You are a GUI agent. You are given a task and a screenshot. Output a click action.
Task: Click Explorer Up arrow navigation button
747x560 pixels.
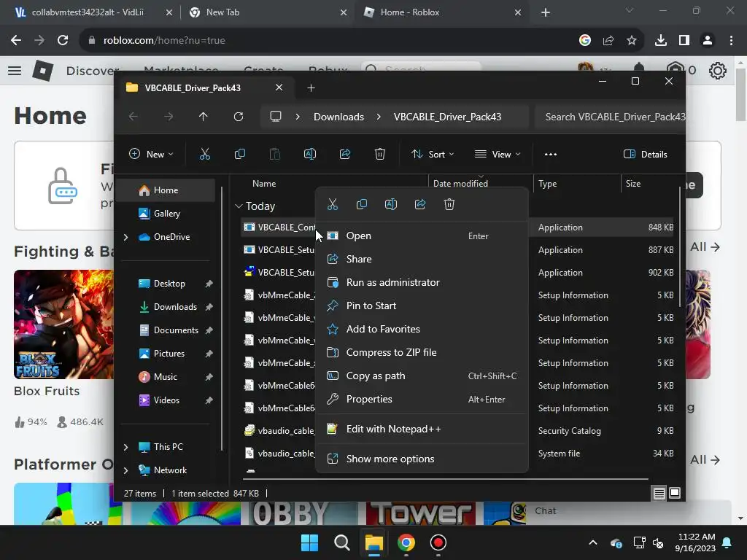click(204, 117)
